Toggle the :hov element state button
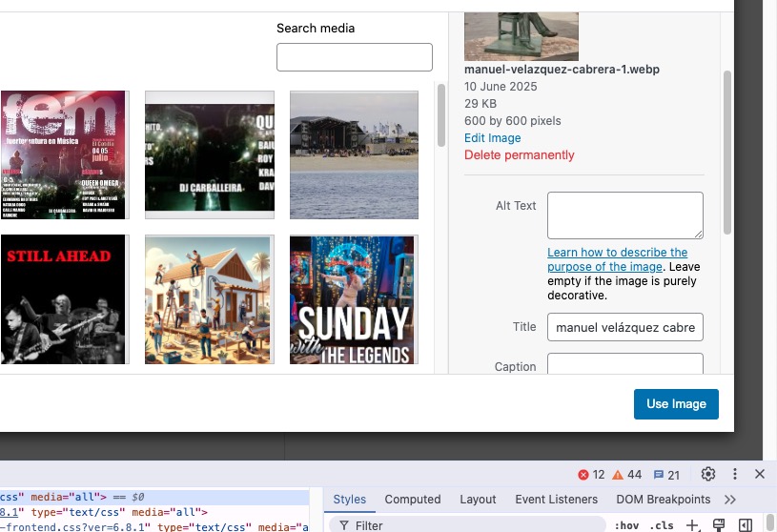The height and width of the screenshot is (532, 777). tap(626, 525)
